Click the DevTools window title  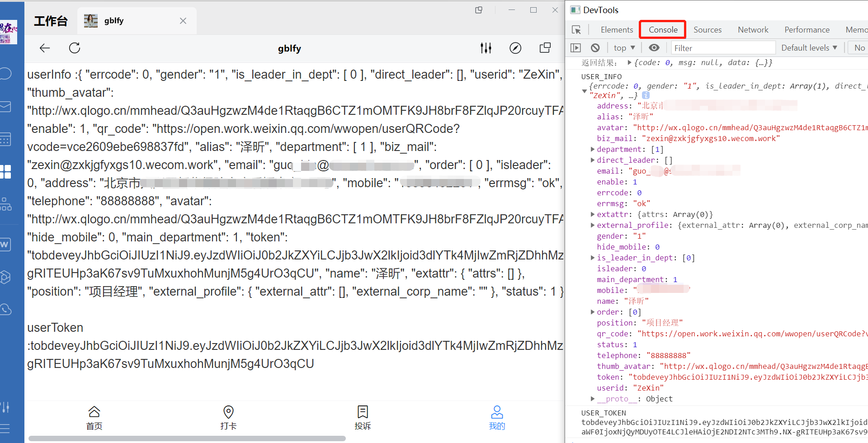pos(601,10)
